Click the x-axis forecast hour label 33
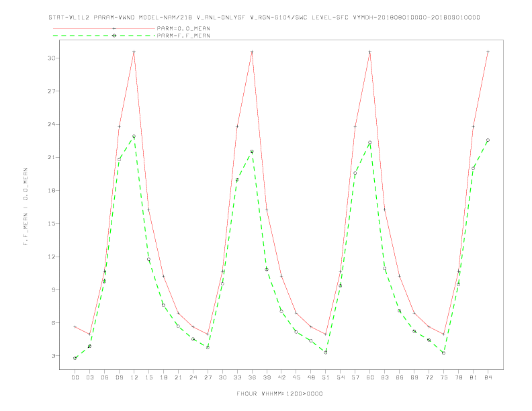Image resolution: width=532 pixels, height=411 pixels. coord(237,377)
